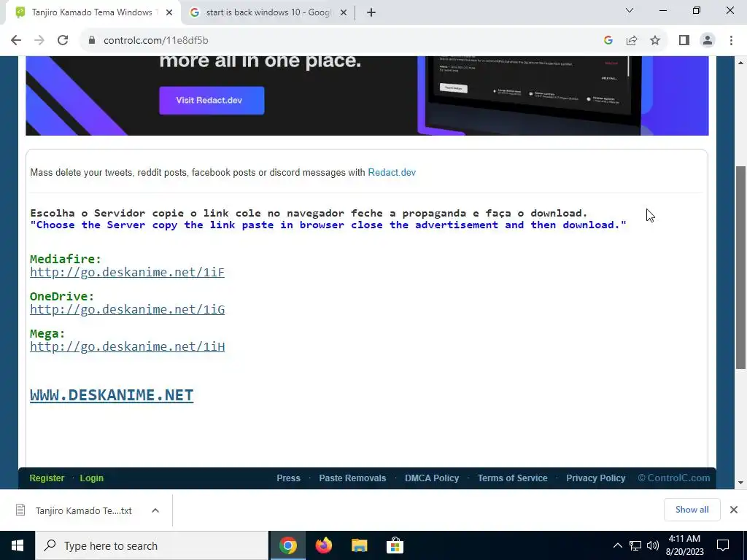Click the Login footer link
The width and height of the screenshot is (747, 560).
point(91,478)
